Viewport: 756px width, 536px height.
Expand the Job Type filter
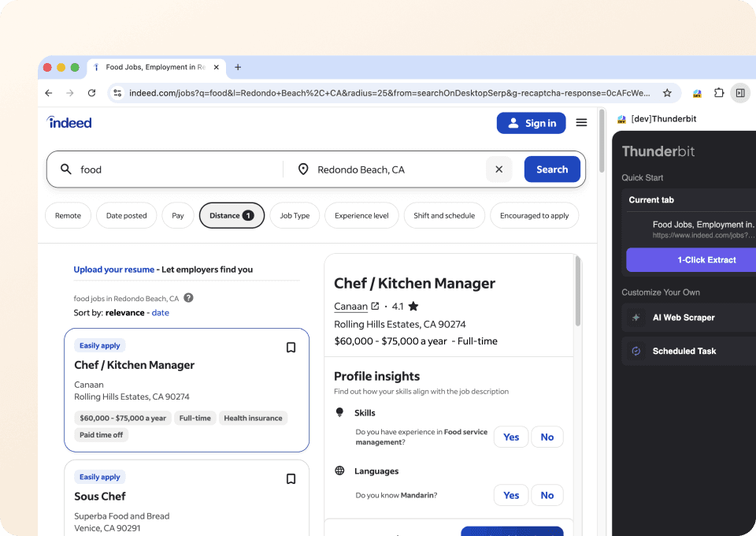coord(294,215)
